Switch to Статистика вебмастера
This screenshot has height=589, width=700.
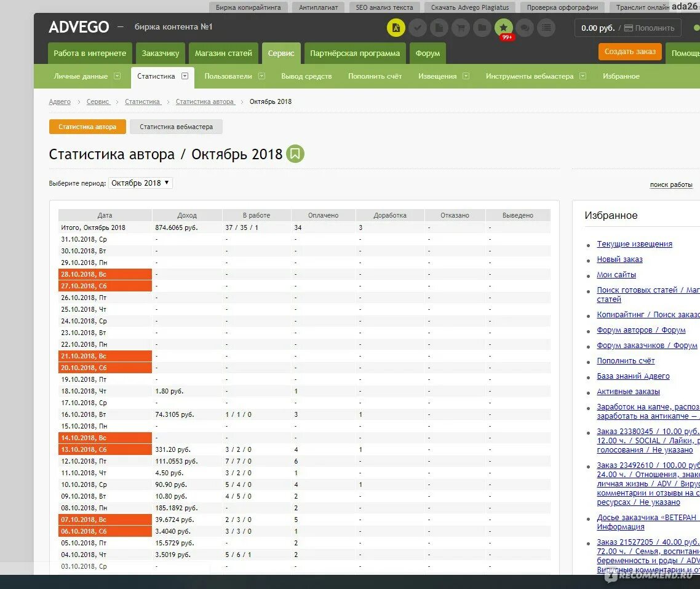[x=177, y=127]
